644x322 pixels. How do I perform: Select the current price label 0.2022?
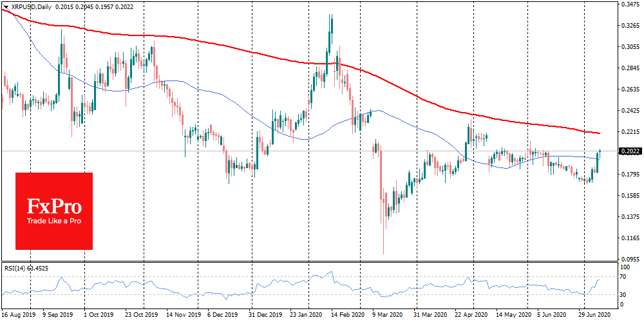tap(630, 151)
